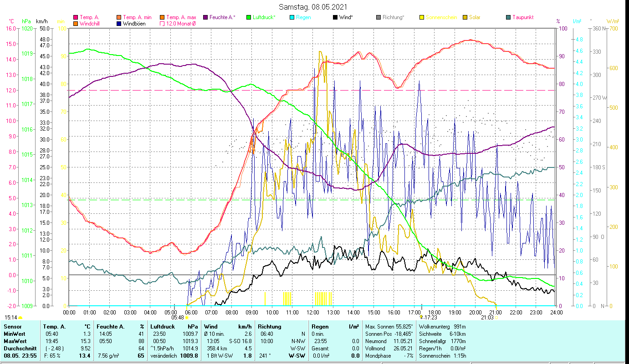Click the Sichtweite 6-10km entry
Image resolution: width=629 pixels, height=364 pixels.
pyautogui.click(x=442, y=334)
